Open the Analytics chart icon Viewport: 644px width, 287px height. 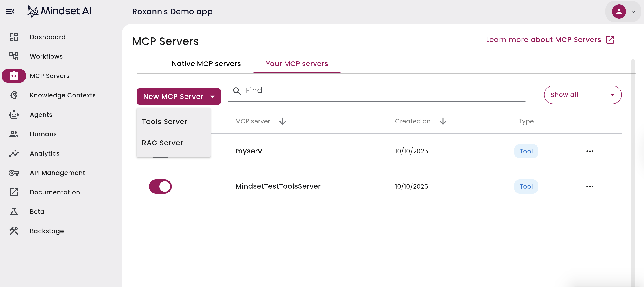(14, 153)
